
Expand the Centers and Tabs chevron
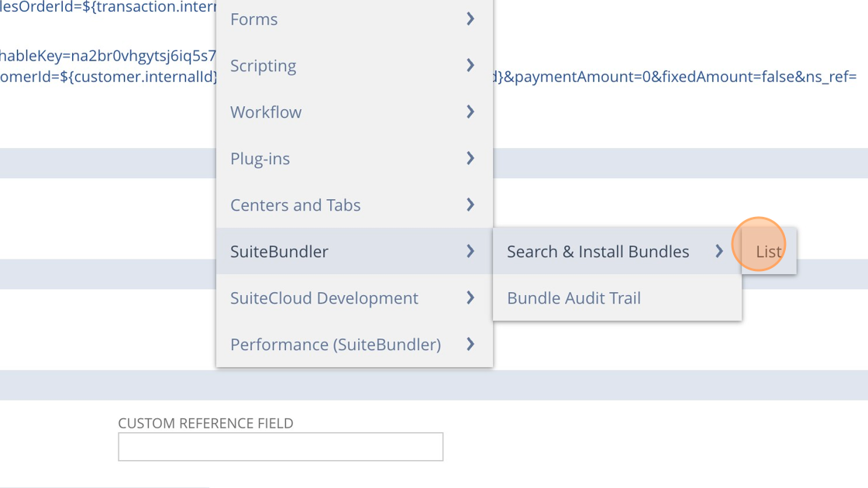pos(470,204)
